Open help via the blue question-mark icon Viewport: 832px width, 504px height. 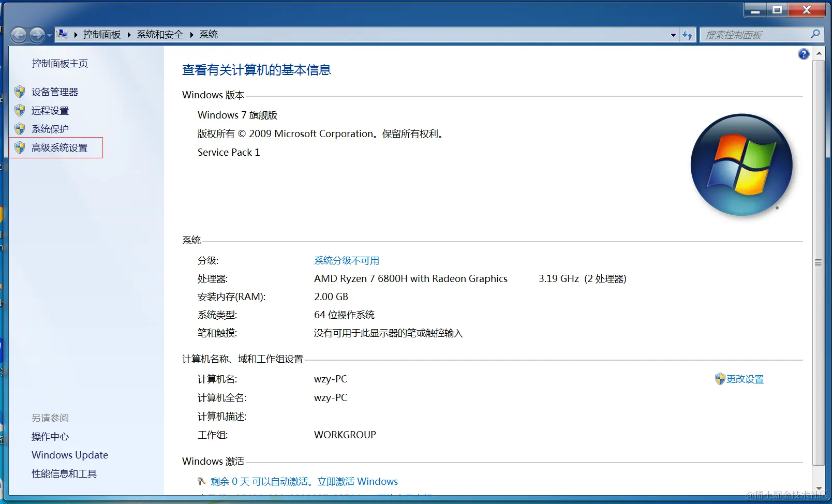[x=804, y=54]
